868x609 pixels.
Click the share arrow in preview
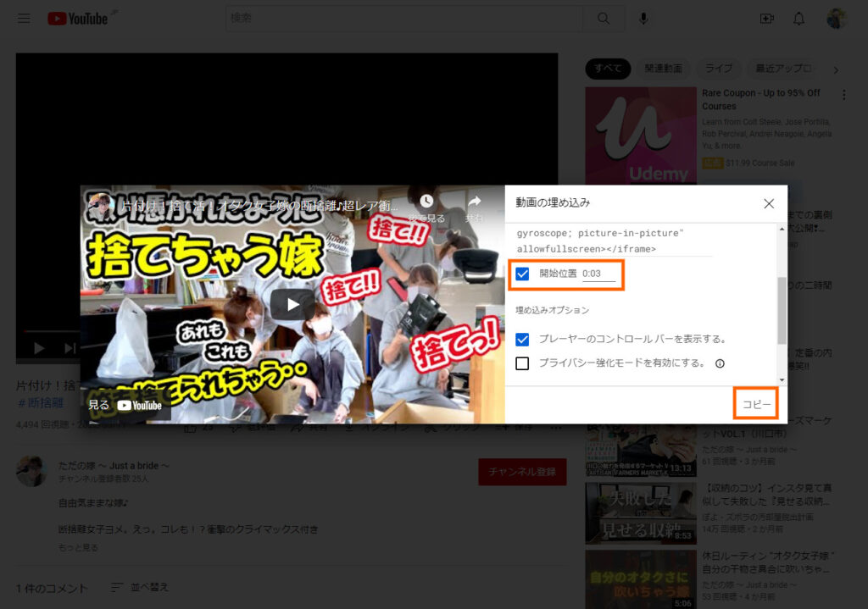pos(475,202)
